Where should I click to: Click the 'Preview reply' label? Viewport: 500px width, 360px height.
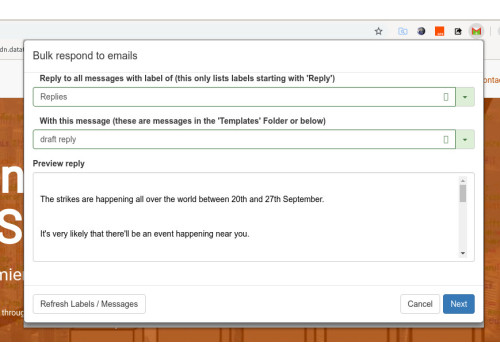click(x=59, y=164)
